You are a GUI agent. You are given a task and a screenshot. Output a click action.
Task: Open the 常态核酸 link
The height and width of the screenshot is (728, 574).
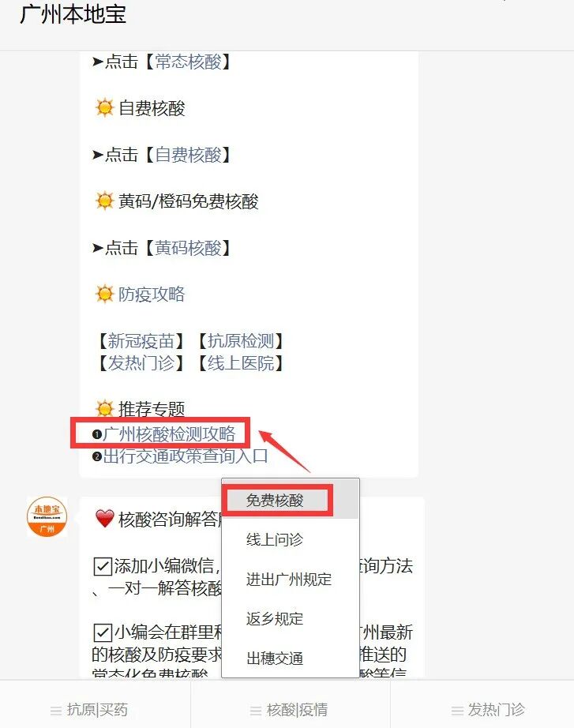point(188,62)
